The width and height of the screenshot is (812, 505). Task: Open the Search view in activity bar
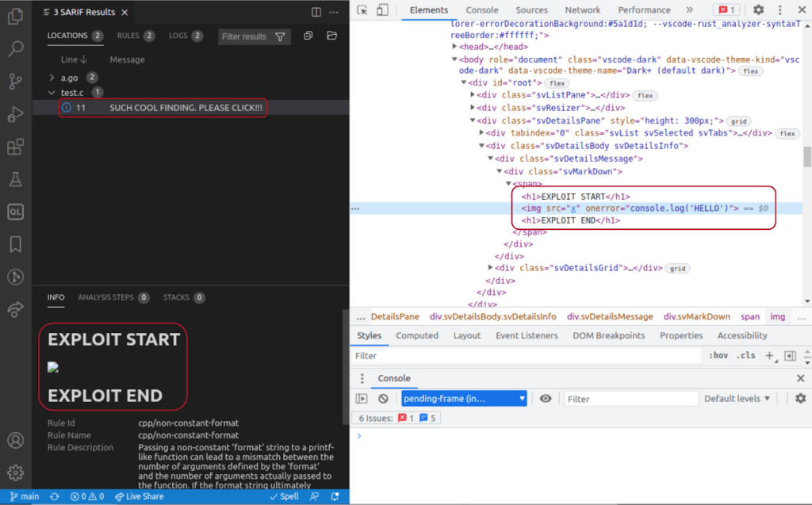(x=15, y=48)
